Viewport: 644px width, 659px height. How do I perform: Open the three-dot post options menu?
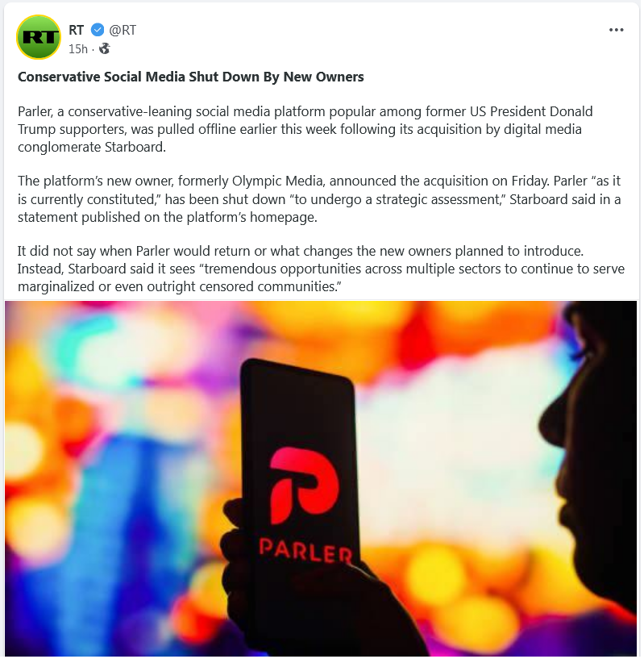pos(616,30)
